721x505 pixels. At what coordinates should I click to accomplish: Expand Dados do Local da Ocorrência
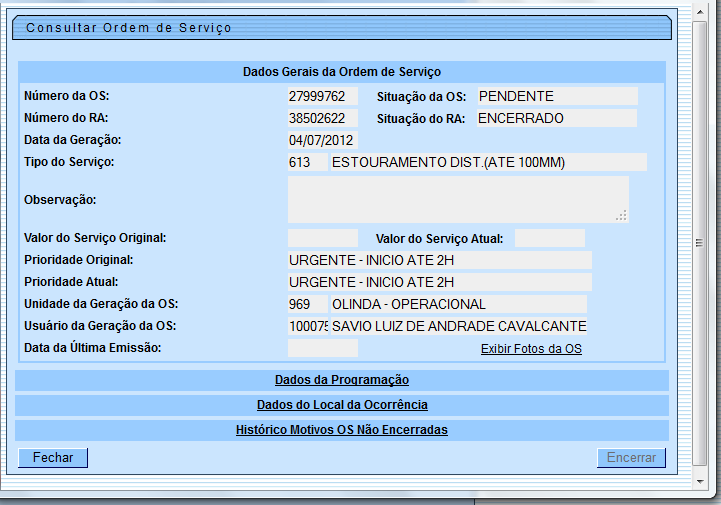coord(341,405)
